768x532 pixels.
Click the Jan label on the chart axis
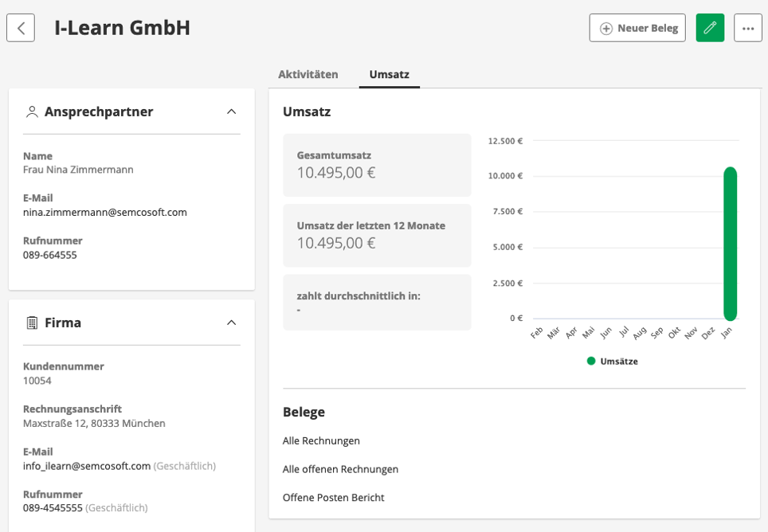click(727, 333)
